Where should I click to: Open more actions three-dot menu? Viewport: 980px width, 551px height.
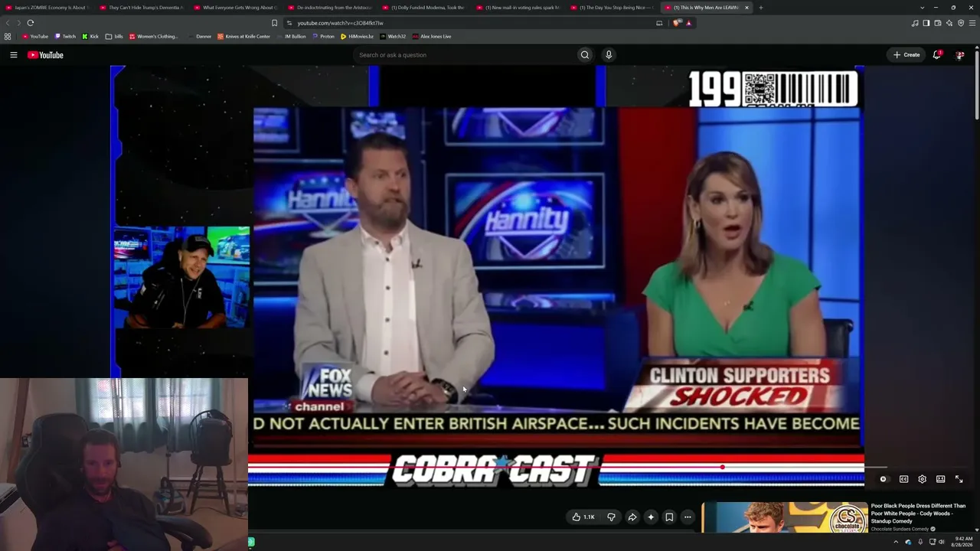coord(688,517)
